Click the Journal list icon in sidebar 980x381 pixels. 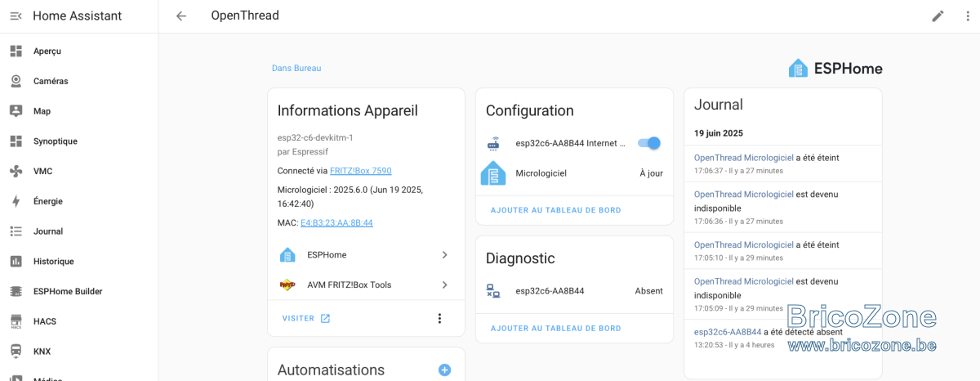(x=16, y=231)
